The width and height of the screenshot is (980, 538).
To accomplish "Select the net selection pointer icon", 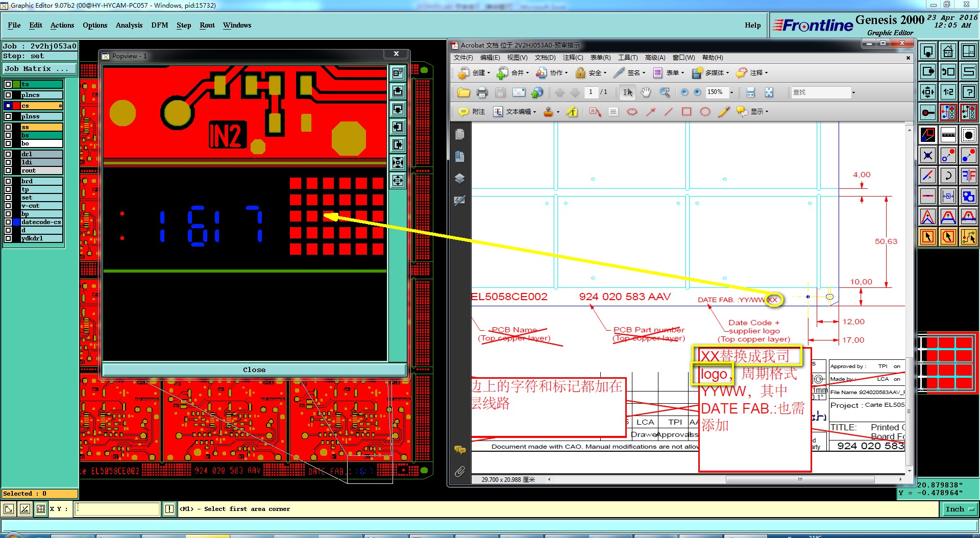I will pos(968,237).
